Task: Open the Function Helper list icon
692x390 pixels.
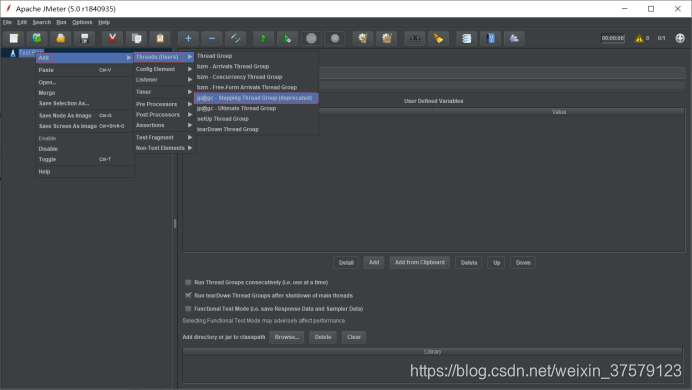Action: coord(466,38)
